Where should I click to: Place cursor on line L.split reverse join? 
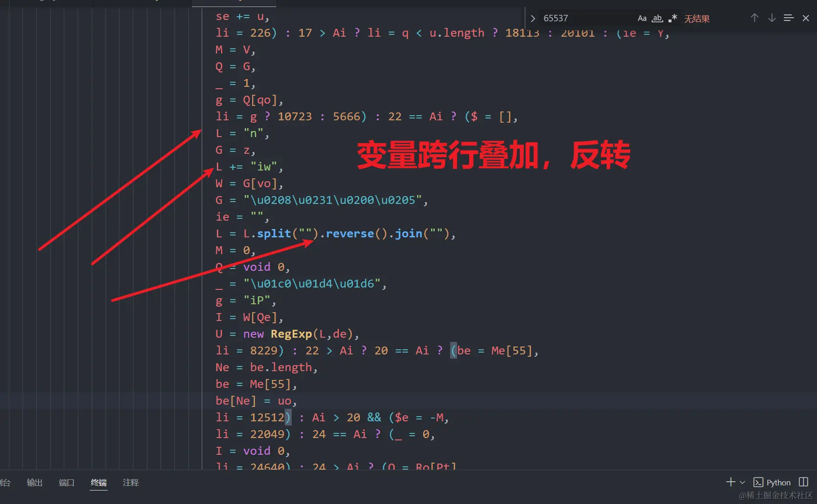point(335,234)
